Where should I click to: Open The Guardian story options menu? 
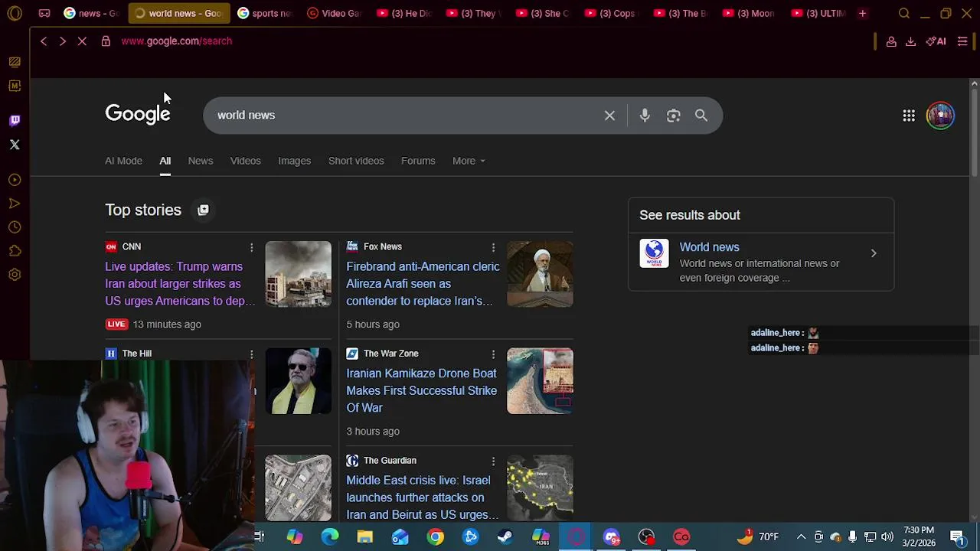click(493, 461)
